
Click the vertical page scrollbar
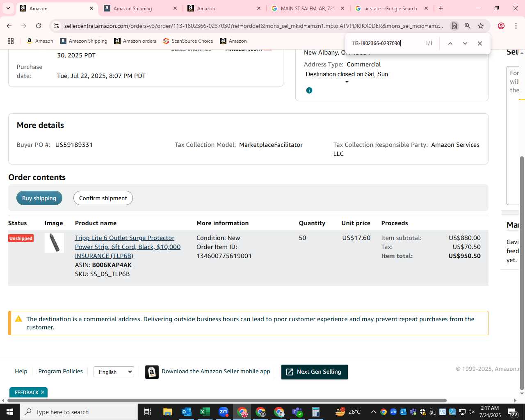coord(522,273)
